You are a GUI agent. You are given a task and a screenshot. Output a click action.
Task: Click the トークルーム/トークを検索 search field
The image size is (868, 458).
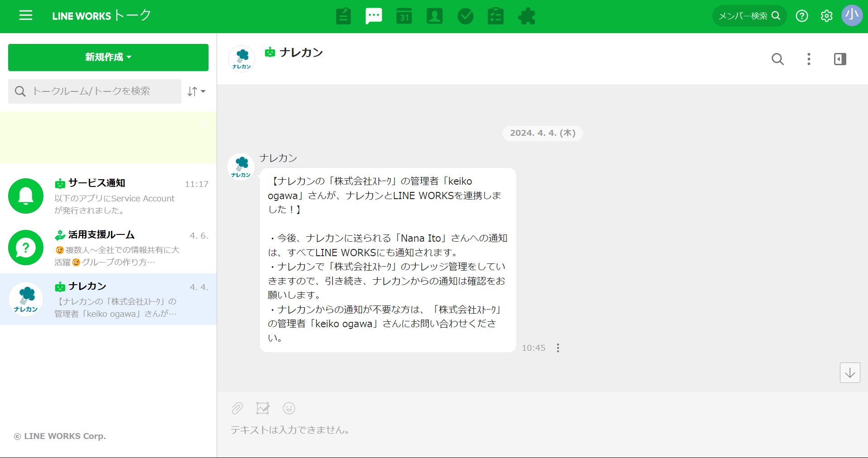pos(95,91)
